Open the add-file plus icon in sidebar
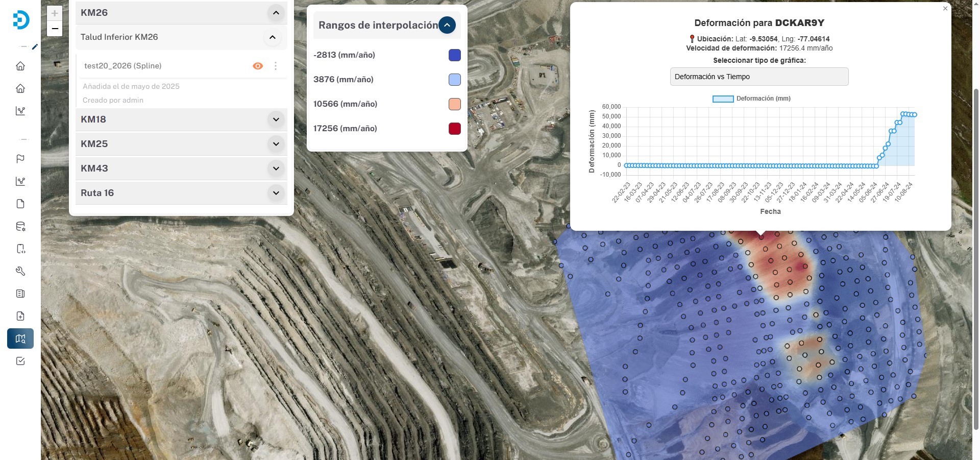Viewport: 980px width, 460px height. tap(20, 316)
